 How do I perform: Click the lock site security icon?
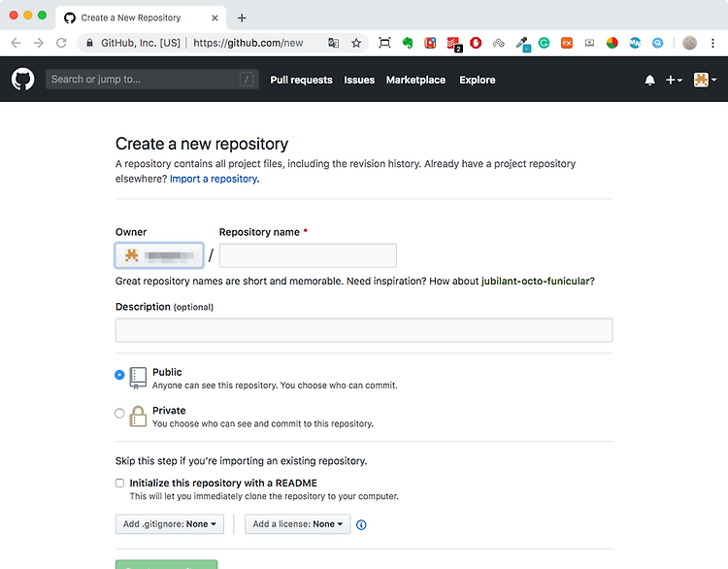tap(89, 43)
